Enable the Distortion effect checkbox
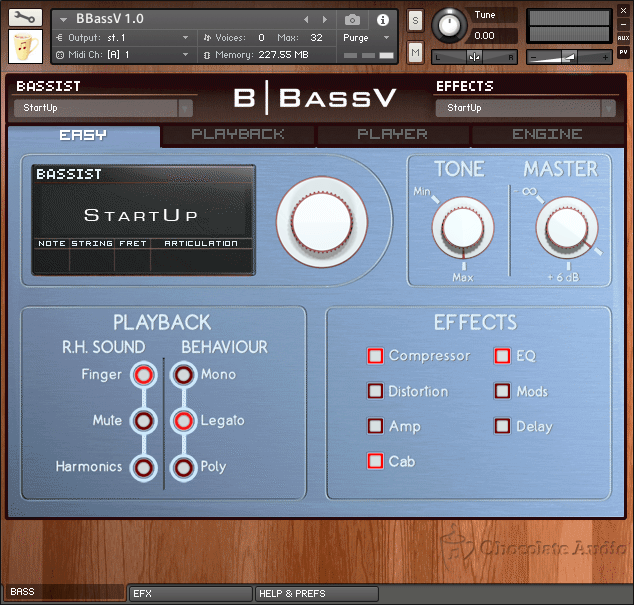 (x=375, y=391)
